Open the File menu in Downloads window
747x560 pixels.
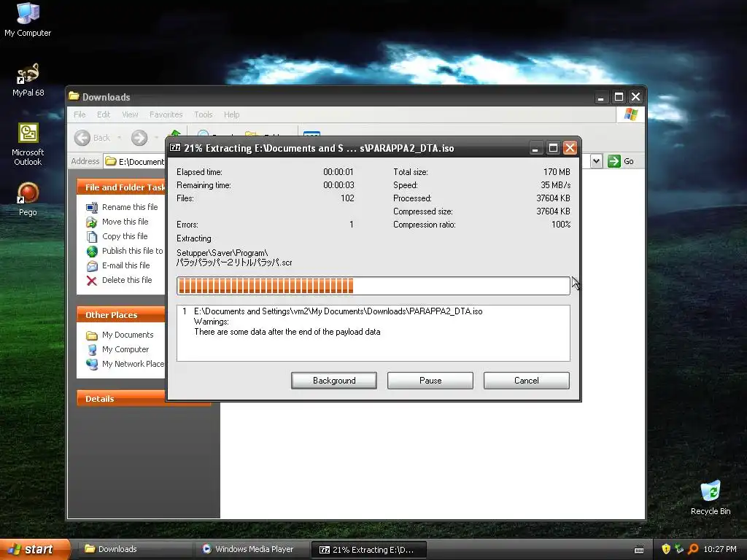(x=80, y=114)
